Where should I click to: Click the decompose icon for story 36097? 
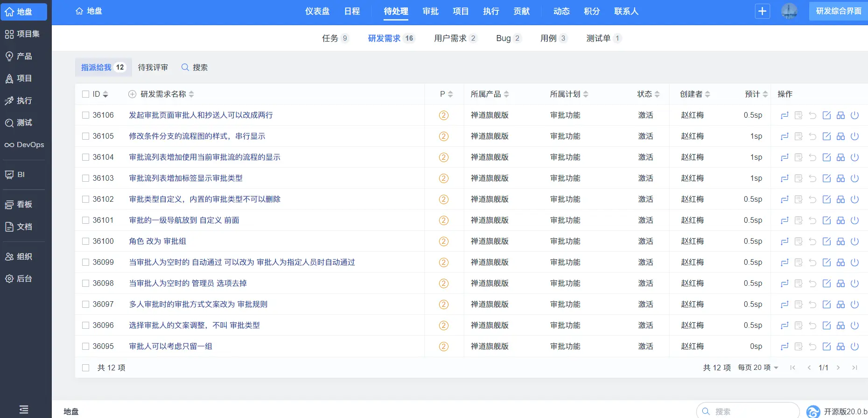tap(840, 305)
